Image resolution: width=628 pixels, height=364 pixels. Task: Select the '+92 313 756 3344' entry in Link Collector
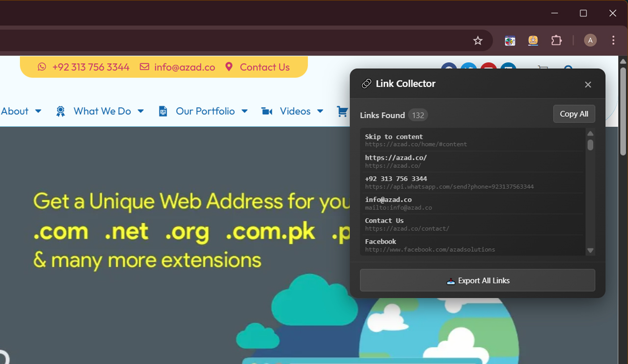click(472, 182)
